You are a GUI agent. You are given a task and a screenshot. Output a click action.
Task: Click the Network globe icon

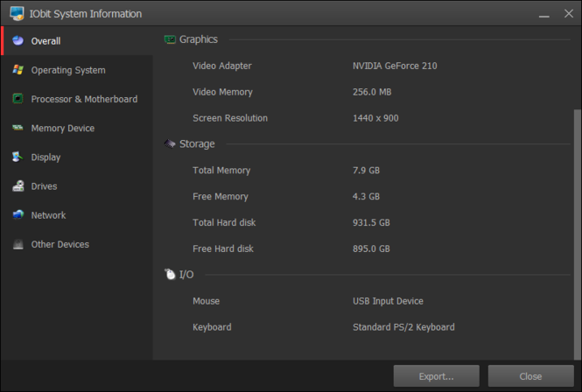coord(18,214)
